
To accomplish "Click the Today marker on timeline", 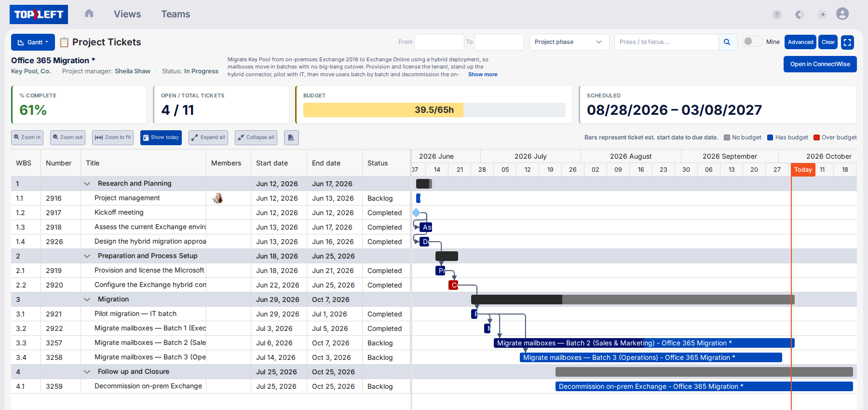I will click(803, 169).
